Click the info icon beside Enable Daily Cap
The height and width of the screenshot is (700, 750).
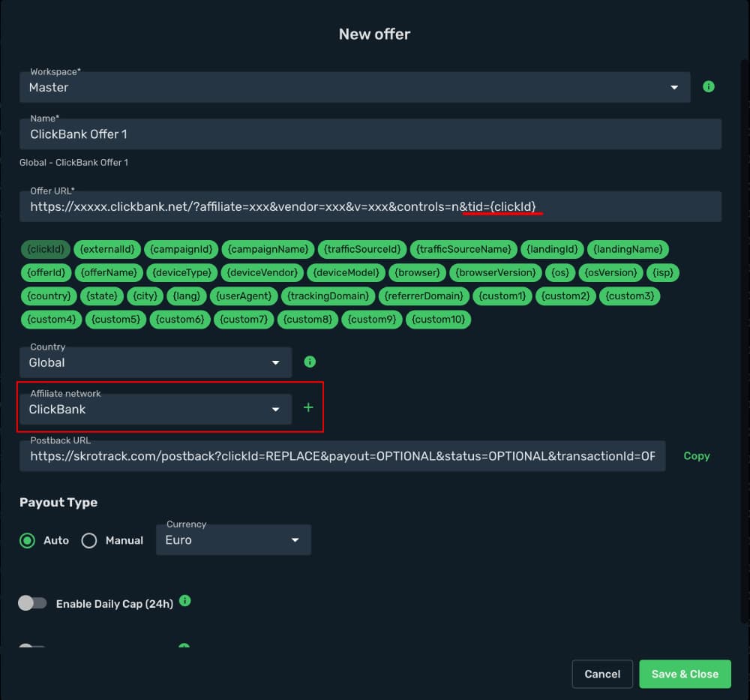tap(185, 600)
